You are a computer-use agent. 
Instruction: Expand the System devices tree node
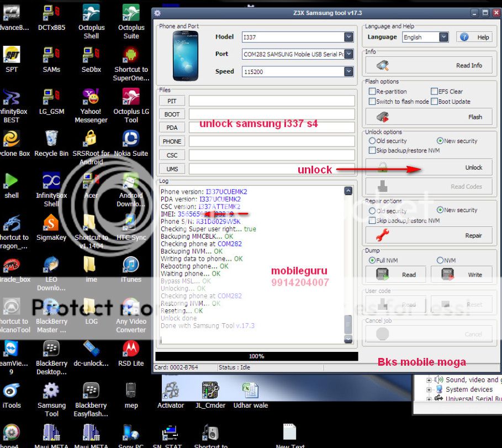point(429,389)
